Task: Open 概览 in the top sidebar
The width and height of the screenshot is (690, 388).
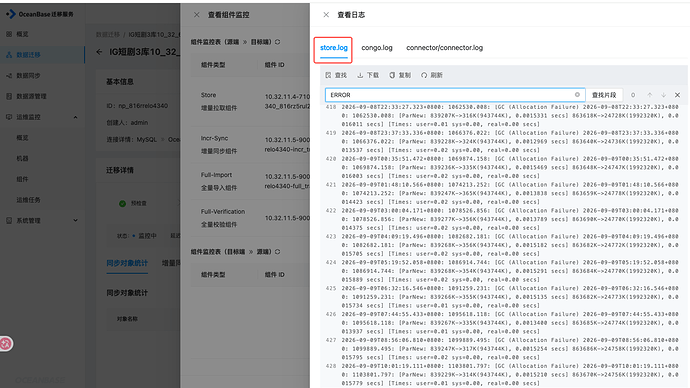Action: pyautogui.click(x=22, y=34)
